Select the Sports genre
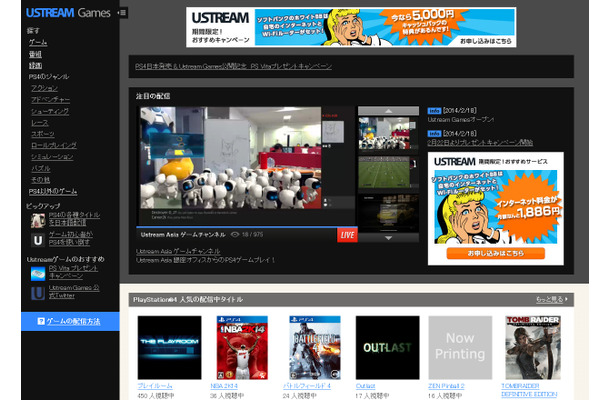 pyautogui.click(x=43, y=134)
